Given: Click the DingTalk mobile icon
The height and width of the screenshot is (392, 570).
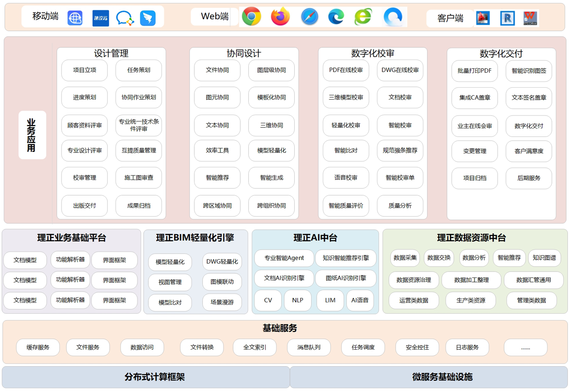Looking at the screenshot, I should 148,18.
